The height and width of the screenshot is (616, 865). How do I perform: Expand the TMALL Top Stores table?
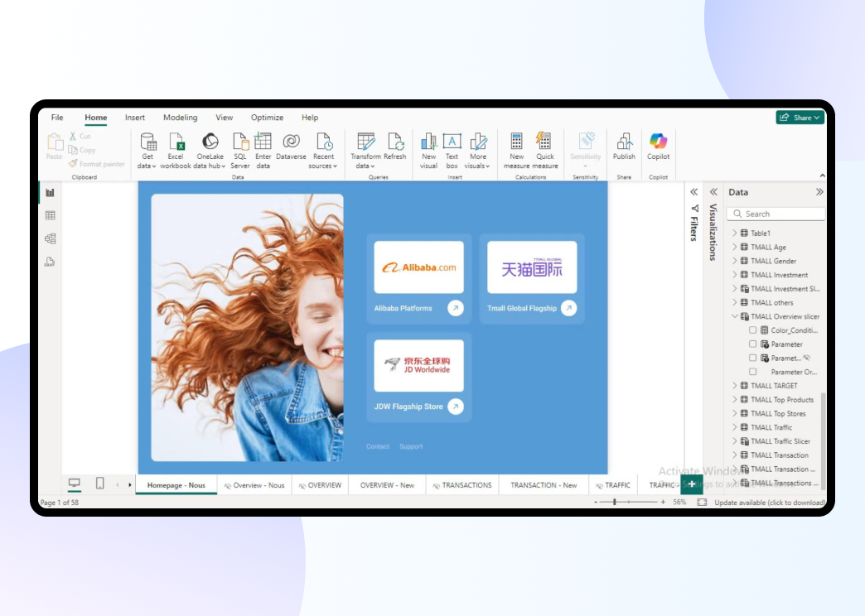tap(734, 414)
